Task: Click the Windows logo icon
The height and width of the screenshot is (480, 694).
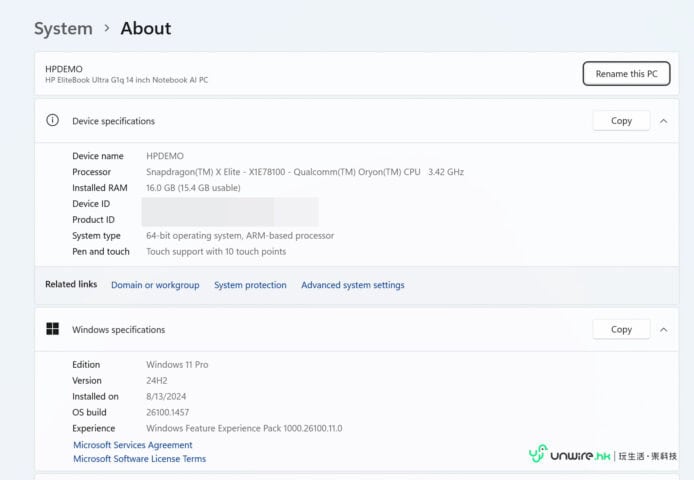Action: pyautogui.click(x=53, y=329)
